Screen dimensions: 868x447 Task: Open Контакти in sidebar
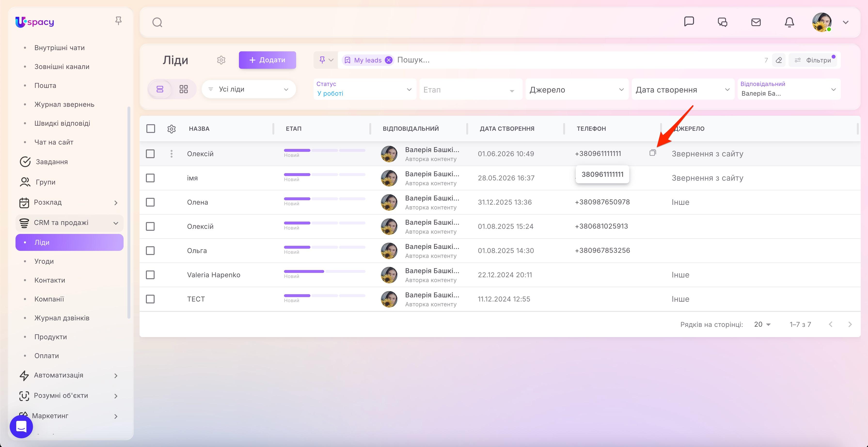pyautogui.click(x=49, y=280)
